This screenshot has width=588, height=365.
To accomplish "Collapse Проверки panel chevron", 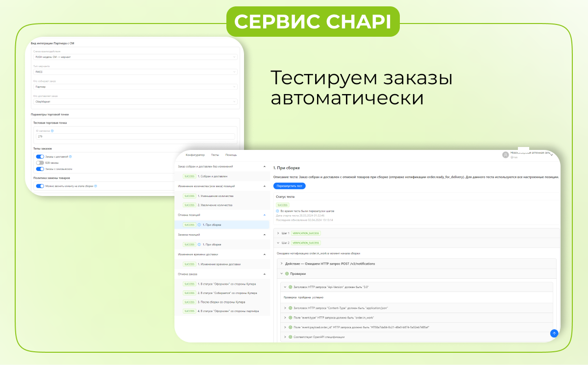I will (x=281, y=274).
